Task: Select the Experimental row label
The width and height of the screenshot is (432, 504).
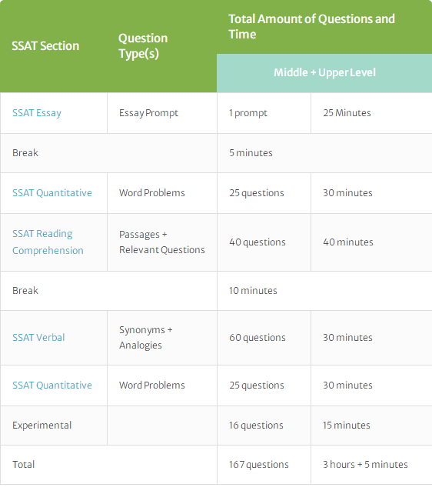Action: pos(42,426)
